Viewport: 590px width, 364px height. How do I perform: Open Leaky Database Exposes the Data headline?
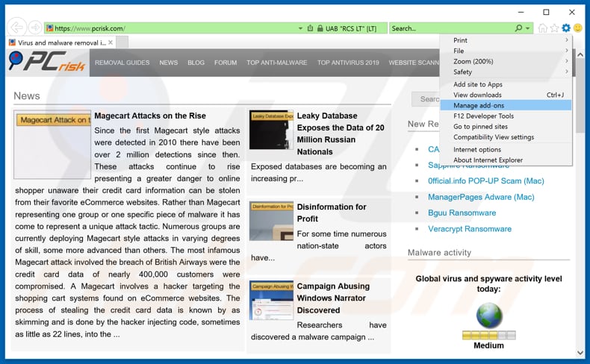[x=341, y=134]
